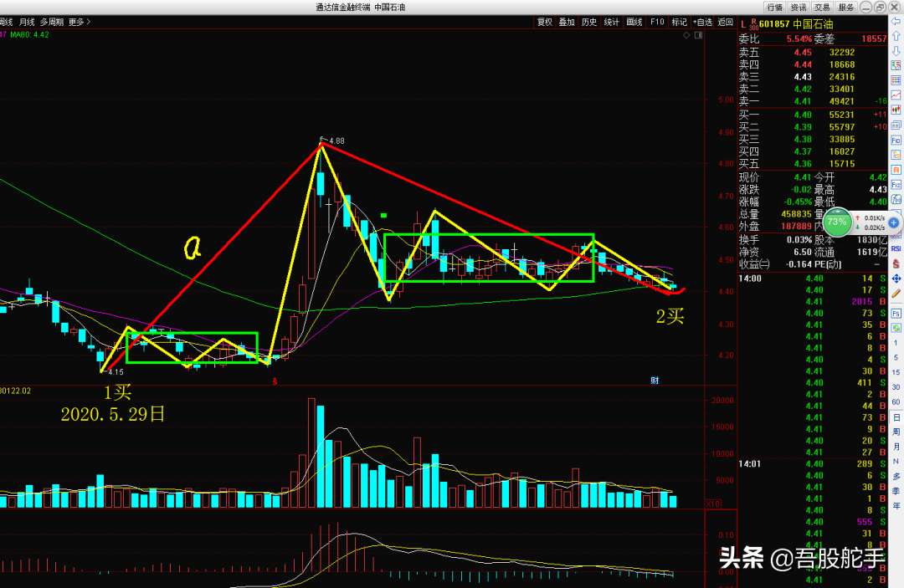The image size is (904, 588).
Task: Click the FS sidebar icon
Action: 896,314
